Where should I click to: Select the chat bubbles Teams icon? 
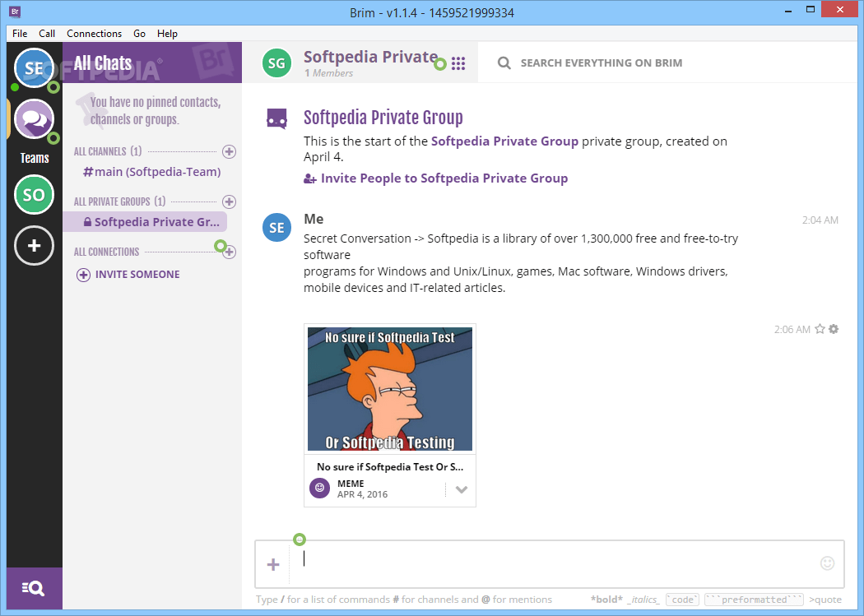tap(35, 119)
